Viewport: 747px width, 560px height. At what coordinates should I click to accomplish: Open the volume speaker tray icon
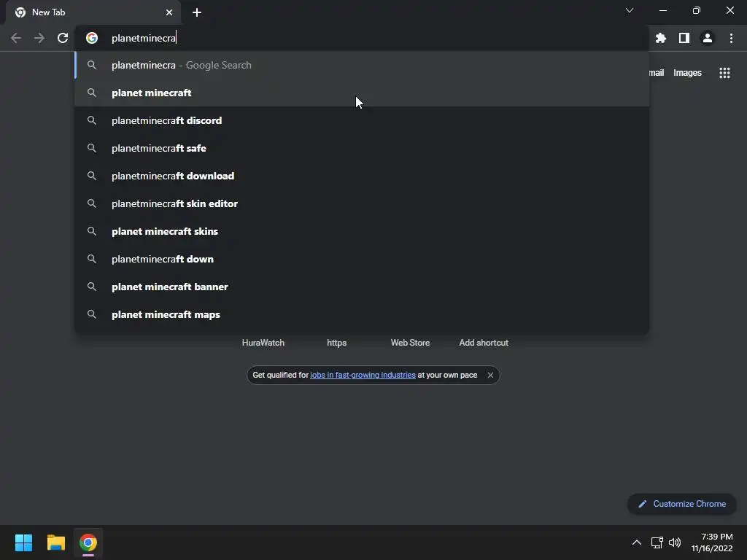click(675, 542)
